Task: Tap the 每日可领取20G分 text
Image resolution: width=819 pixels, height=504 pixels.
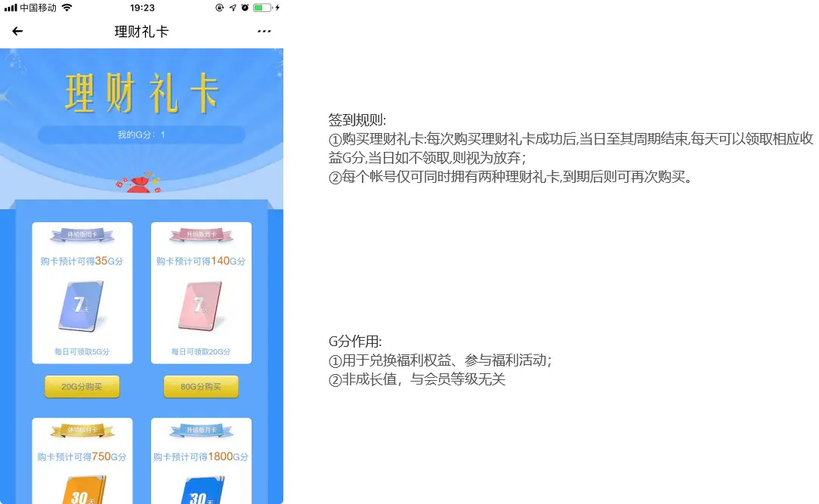Action: [x=201, y=351]
